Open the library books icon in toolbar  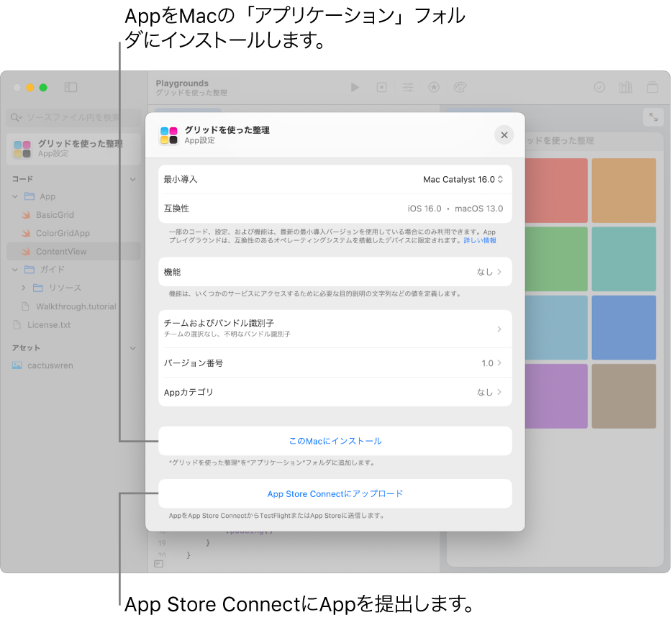pyautogui.click(x=626, y=88)
